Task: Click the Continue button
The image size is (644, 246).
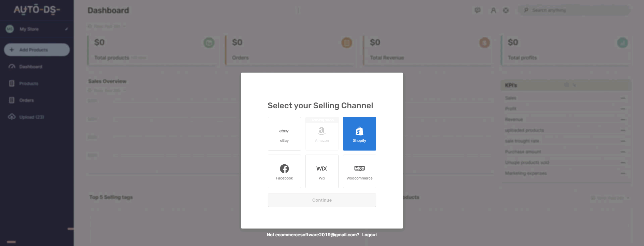Action: click(x=322, y=200)
